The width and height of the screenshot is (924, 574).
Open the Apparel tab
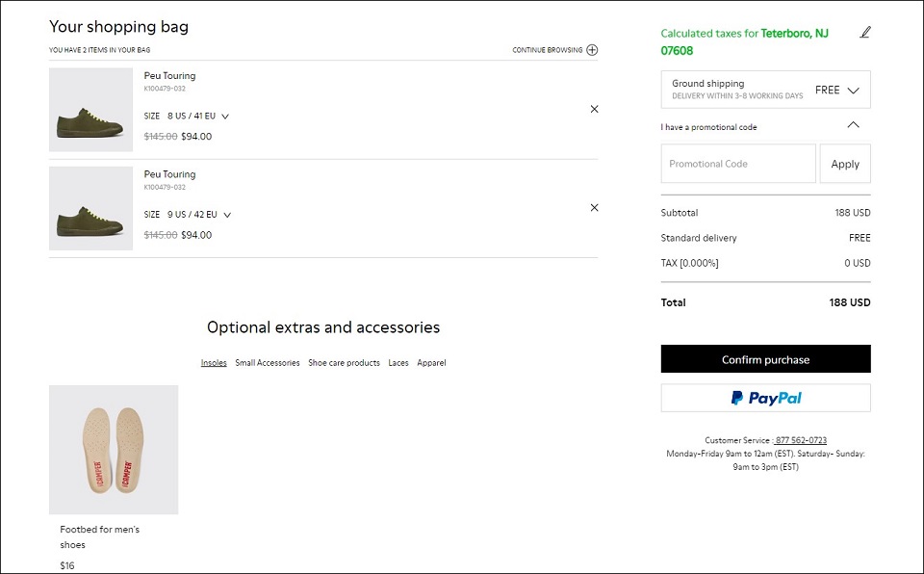(431, 363)
